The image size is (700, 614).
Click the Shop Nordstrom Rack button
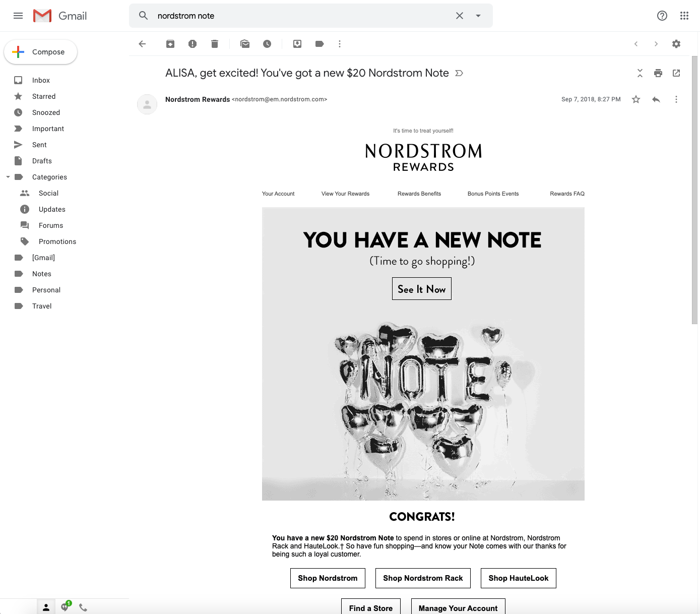pyautogui.click(x=423, y=578)
